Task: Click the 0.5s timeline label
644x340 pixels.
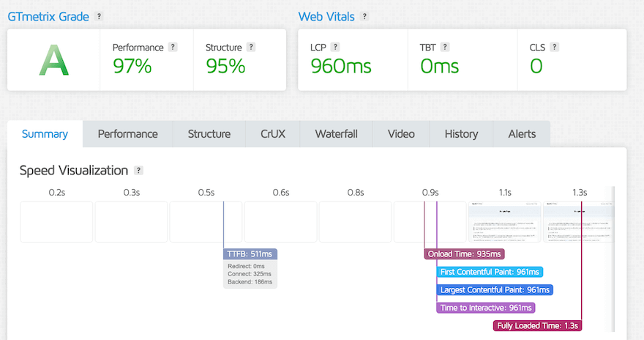Action: (206, 193)
